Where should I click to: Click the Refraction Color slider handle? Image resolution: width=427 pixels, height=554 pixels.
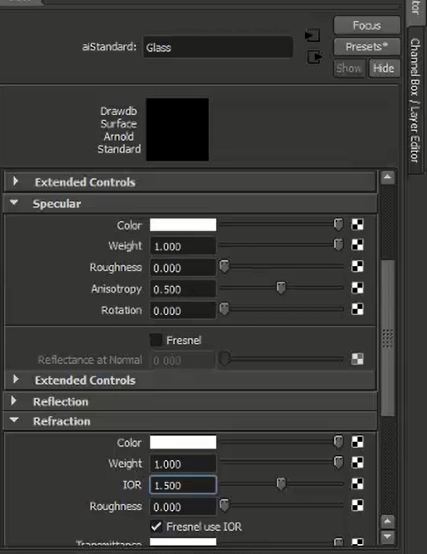338,442
